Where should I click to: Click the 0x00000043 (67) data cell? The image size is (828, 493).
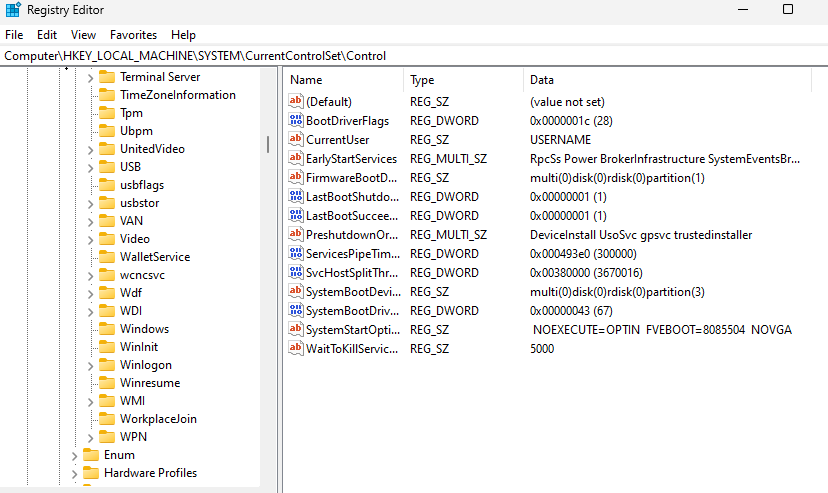[x=571, y=311]
